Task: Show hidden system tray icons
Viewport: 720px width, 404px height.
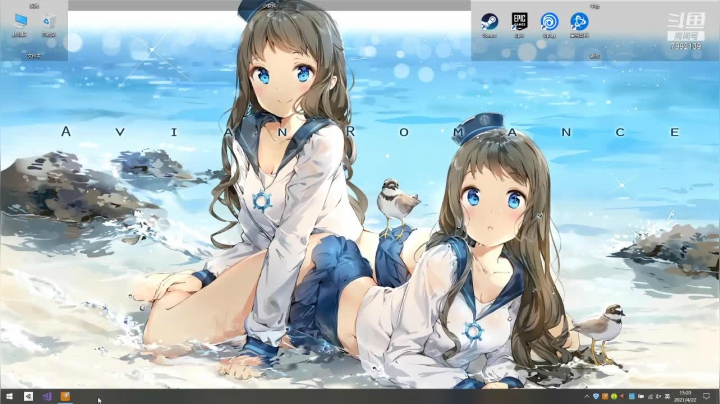Action: point(587,397)
